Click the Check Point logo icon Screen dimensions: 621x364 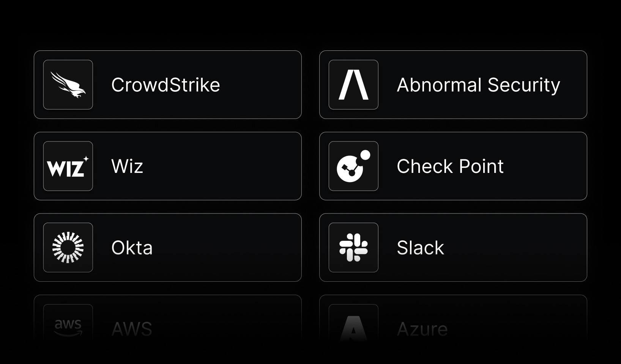353,166
